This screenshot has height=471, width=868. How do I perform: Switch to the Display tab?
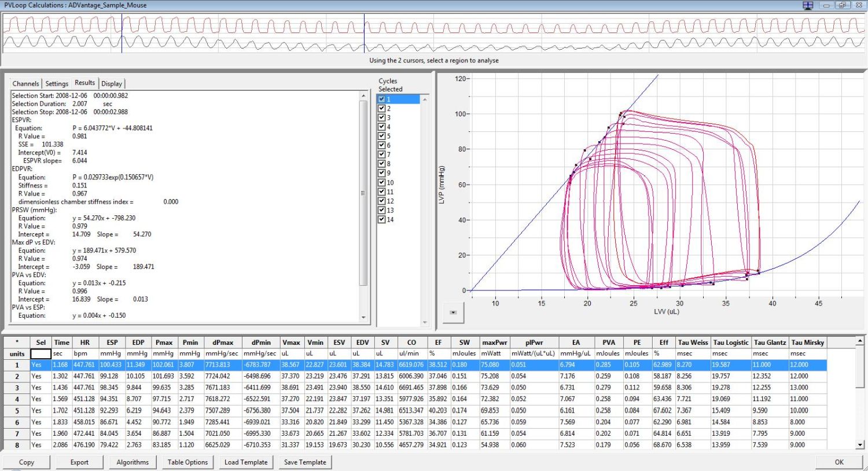tap(112, 84)
